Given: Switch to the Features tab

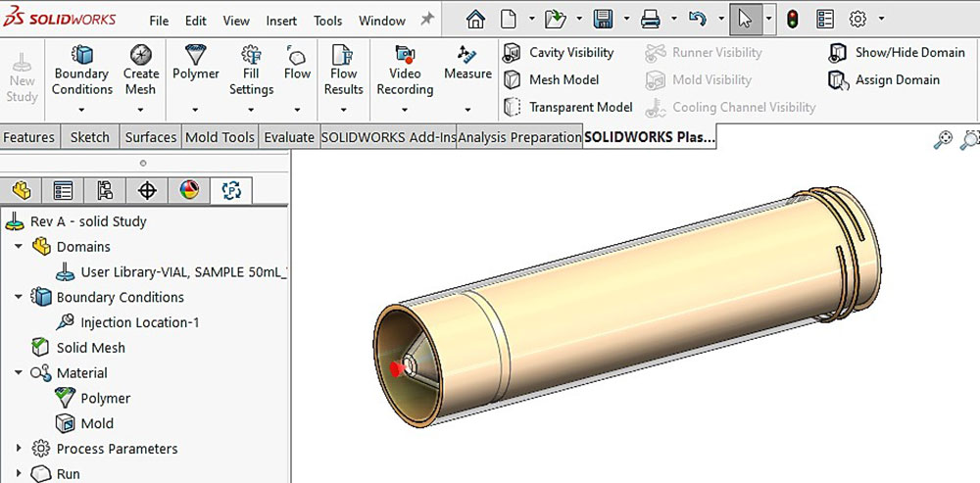Looking at the screenshot, I should point(29,137).
